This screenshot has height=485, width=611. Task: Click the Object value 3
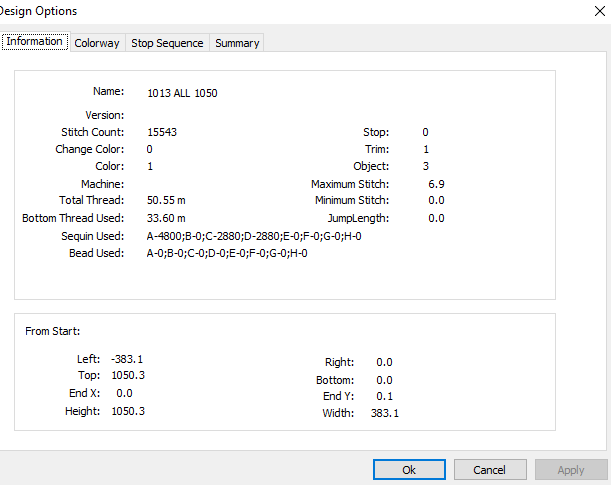pyautogui.click(x=426, y=166)
